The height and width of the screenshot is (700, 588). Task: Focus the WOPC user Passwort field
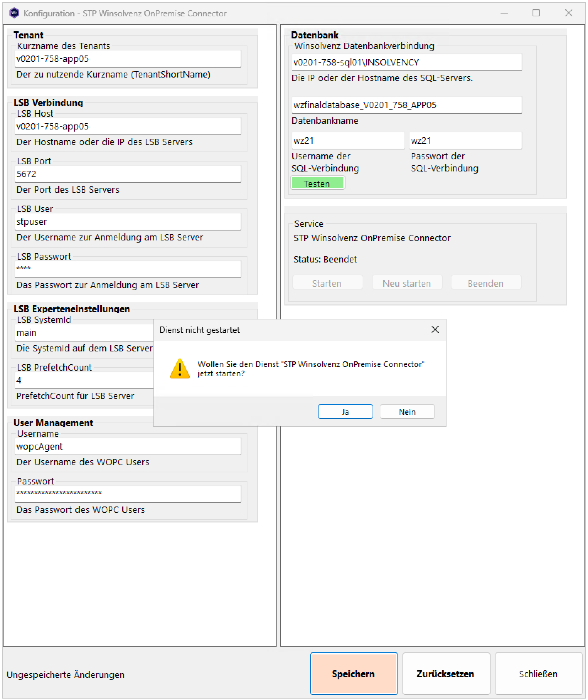pyautogui.click(x=128, y=494)
